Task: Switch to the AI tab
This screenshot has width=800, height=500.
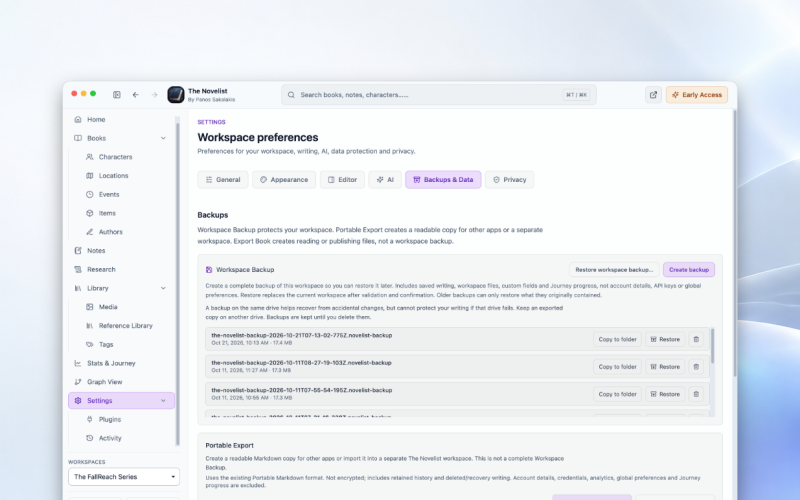Action: (x=385, y=180)
